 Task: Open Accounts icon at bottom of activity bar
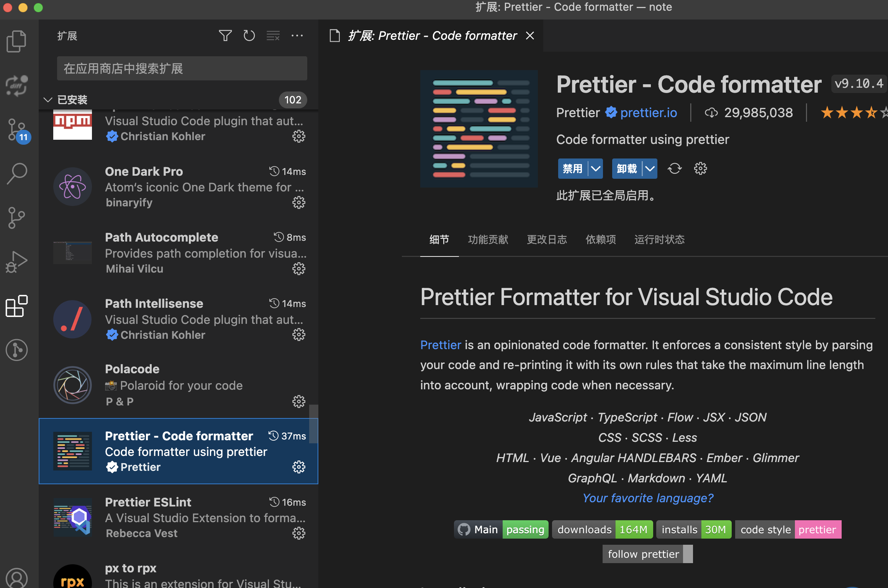(x=16, y=578)
